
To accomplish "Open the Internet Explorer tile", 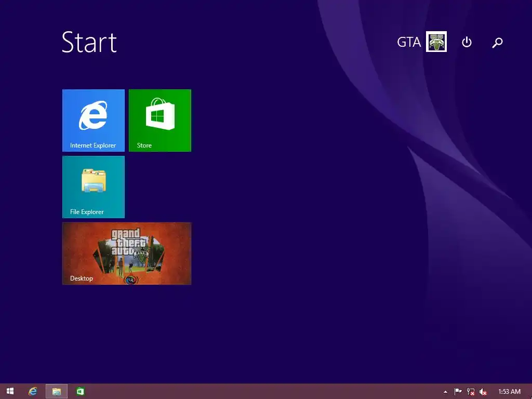I will [94, 121].
